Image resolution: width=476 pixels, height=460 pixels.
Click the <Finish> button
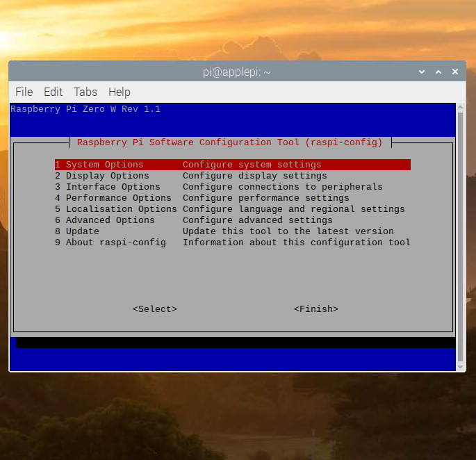tap(316, 309)
